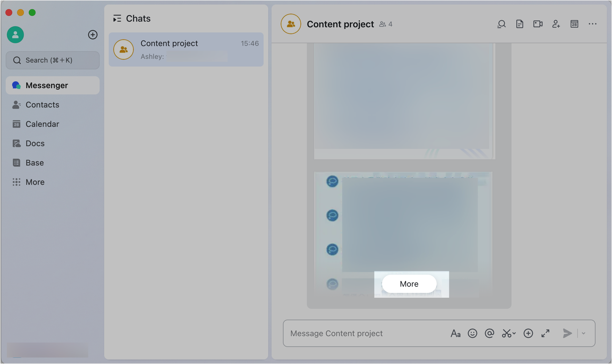Expand the message editor to full size

(545, 333)
